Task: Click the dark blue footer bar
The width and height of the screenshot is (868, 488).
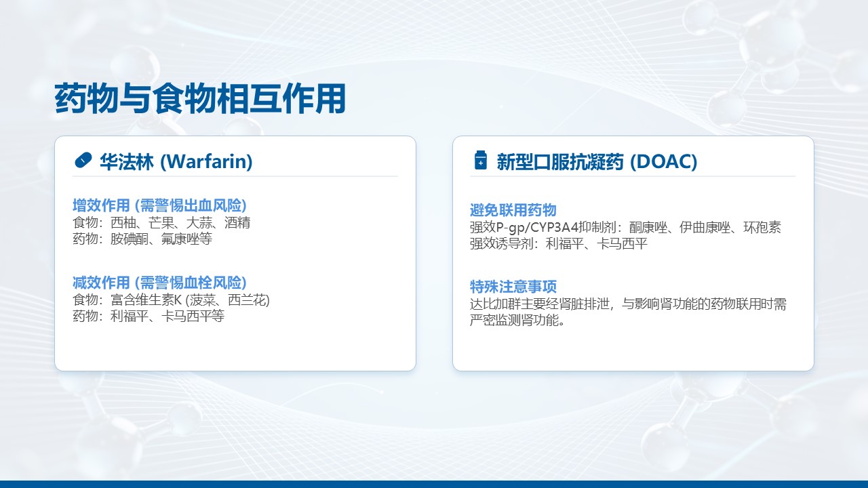Action: point(434,484)
